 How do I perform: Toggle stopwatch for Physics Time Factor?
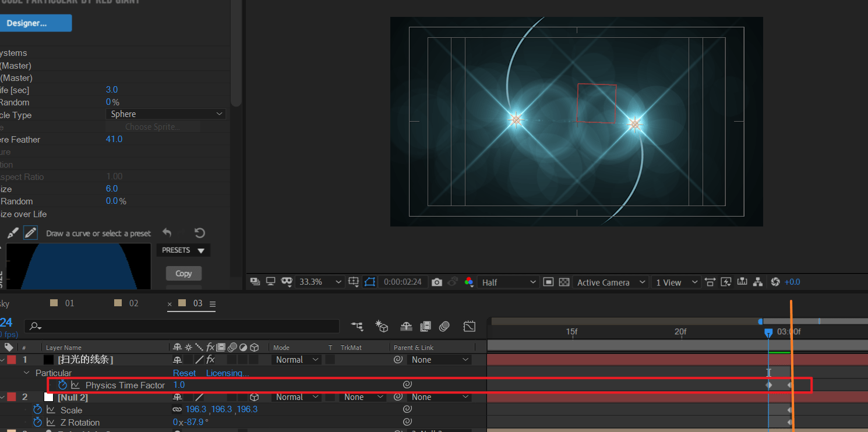62,385
